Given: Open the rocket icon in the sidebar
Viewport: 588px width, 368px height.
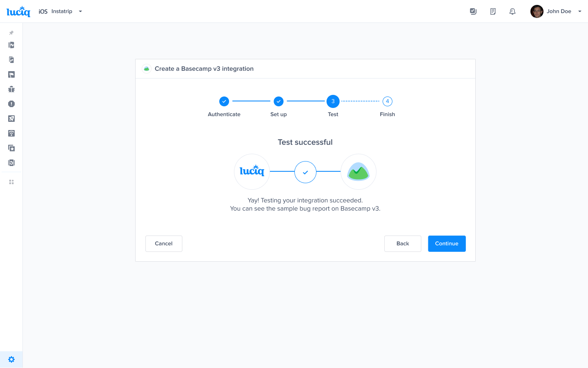Looking at the screenshot, I should click(x=11, y=119).
